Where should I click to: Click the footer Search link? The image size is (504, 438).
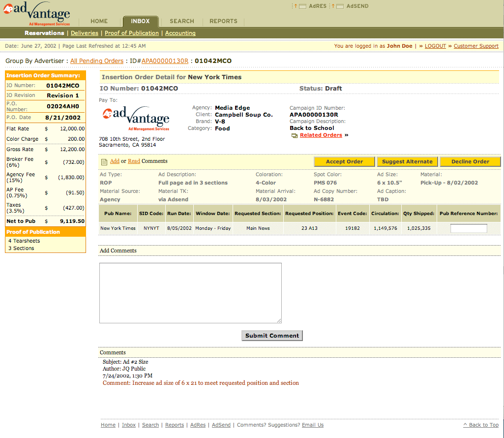click(150, 425)
